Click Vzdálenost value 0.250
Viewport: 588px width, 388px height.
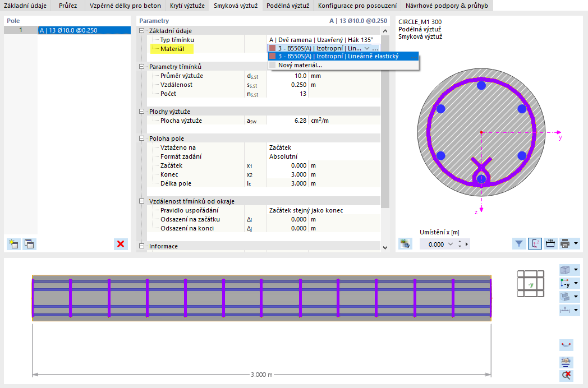287,85
